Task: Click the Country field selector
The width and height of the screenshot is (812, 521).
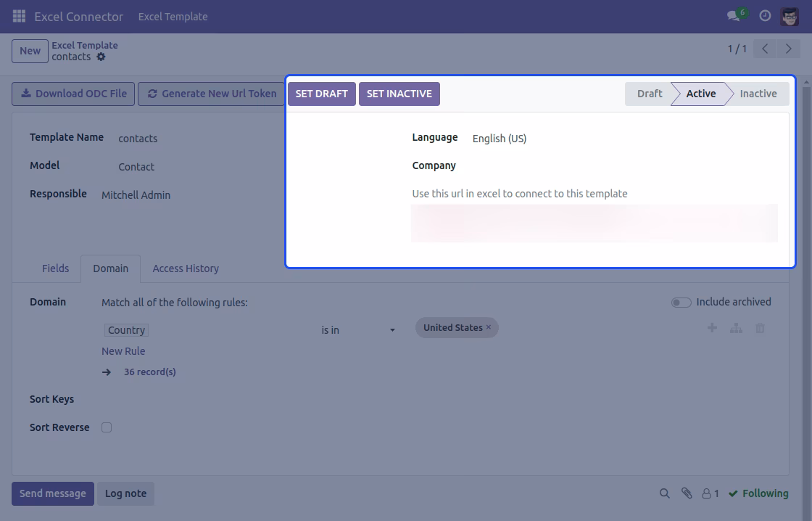Action: click(126, 330)
